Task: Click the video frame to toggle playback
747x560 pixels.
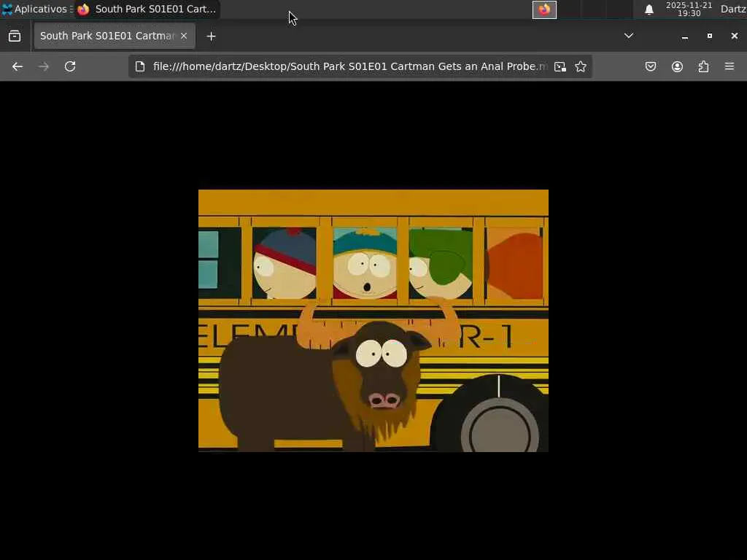Action: point(373,321)
